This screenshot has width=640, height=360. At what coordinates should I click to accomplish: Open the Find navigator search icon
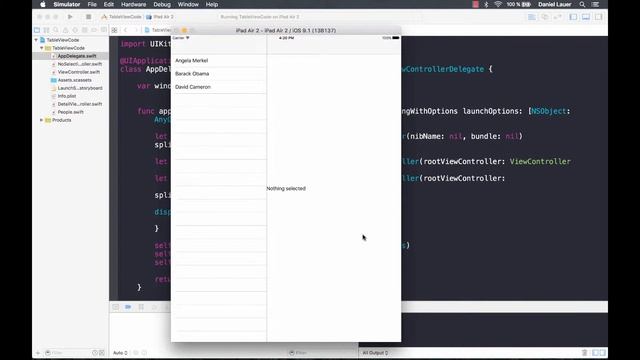click(56, 30)
